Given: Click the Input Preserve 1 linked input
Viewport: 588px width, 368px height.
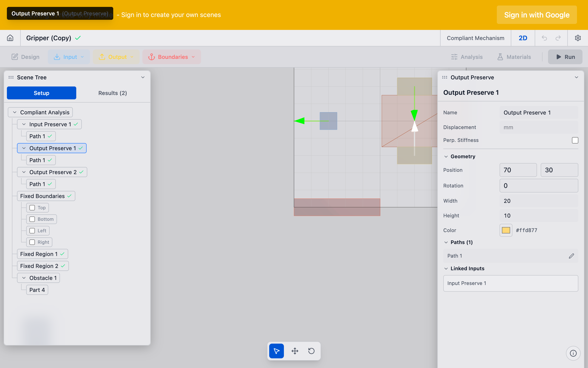Looking at the screenshot, I should click(x=511, y=283).
